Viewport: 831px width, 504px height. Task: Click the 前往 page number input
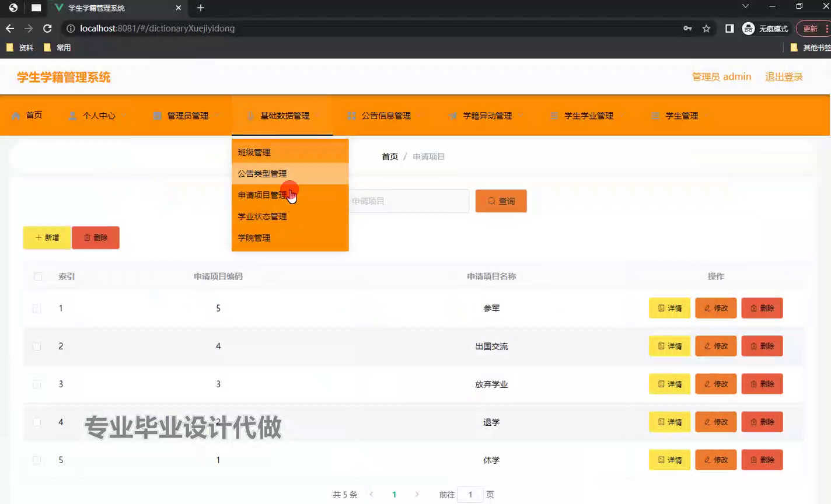(x=470, y=495)
